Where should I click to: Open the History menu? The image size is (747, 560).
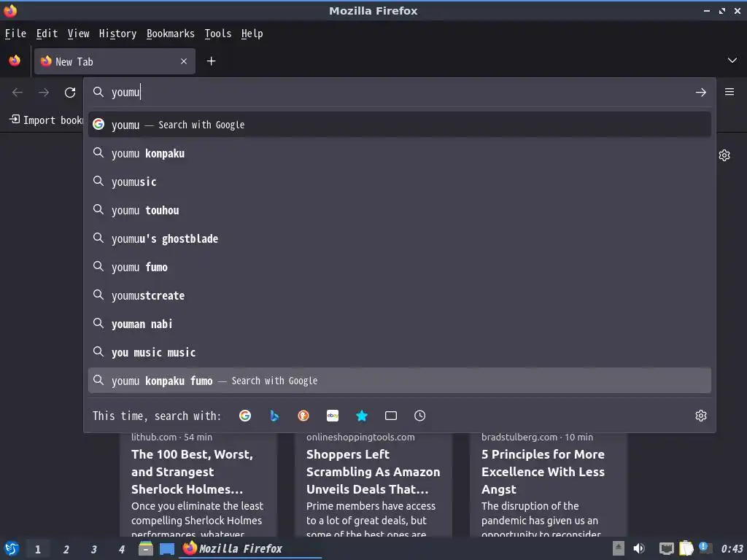[x=117, y=34]
